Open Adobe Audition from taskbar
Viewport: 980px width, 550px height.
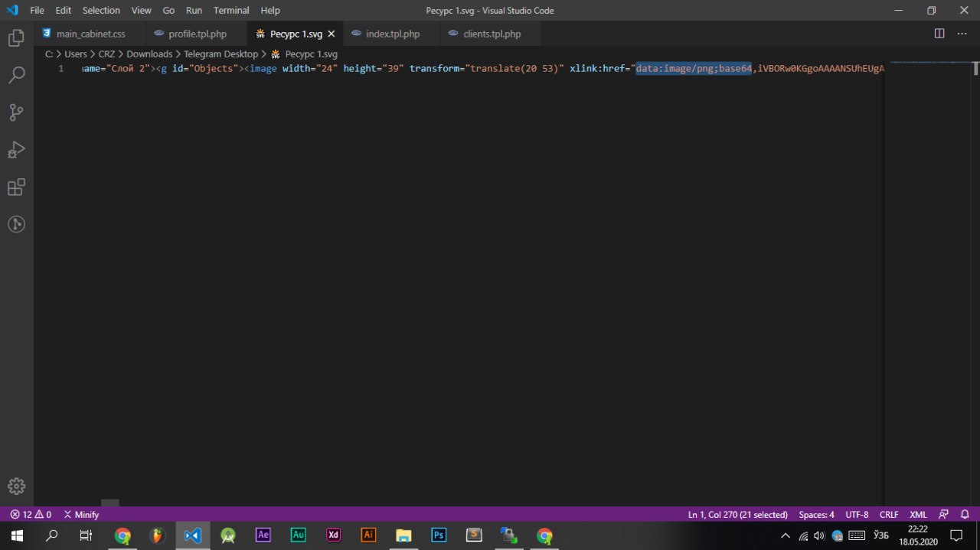299,535
